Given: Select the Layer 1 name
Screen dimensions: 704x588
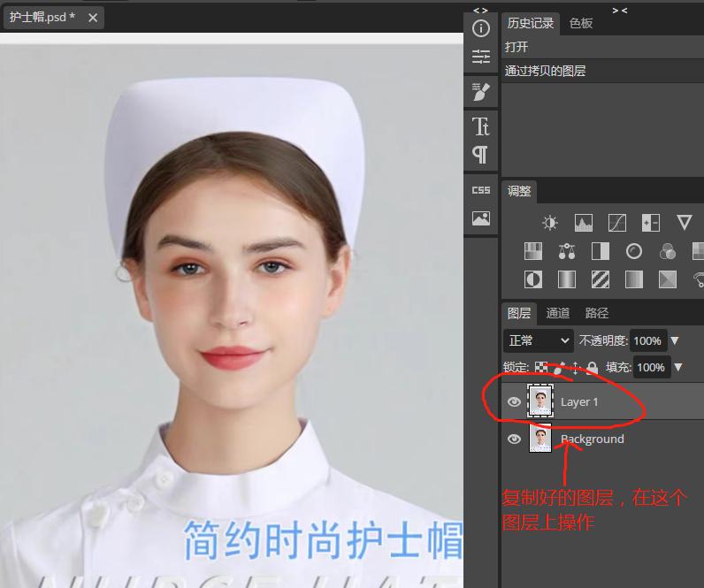Looking at the screenshot, I should 579,401.
